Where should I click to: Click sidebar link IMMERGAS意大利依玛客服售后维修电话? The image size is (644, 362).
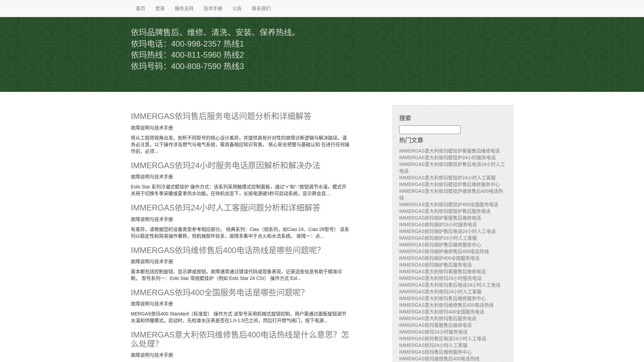(x=442, y=271)
